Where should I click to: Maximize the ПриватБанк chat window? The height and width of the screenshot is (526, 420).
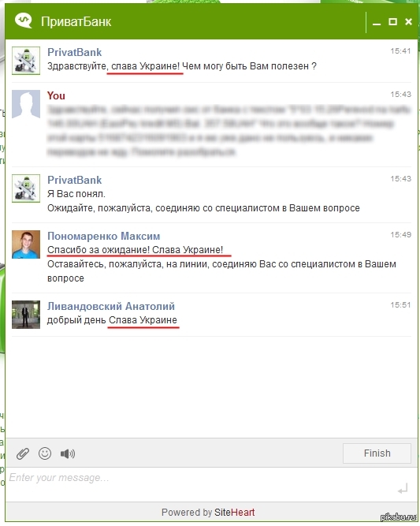point(392,22)
